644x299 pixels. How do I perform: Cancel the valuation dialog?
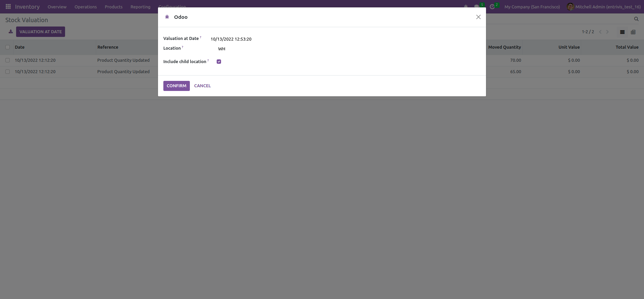pos(202,86)
